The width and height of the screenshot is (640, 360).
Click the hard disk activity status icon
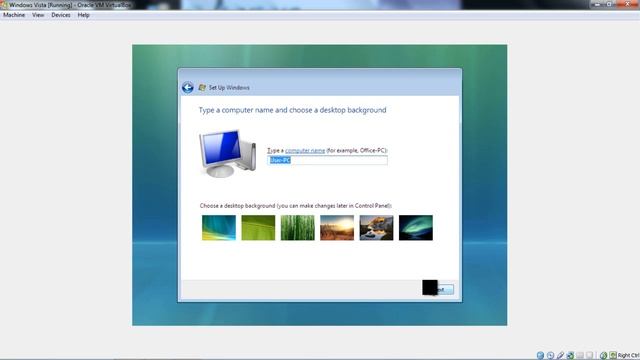pos(540,356)
